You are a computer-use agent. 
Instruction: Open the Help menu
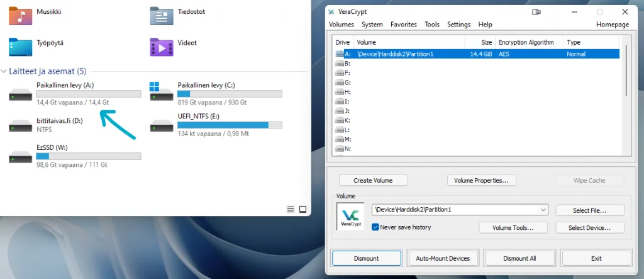pos(485,25)
